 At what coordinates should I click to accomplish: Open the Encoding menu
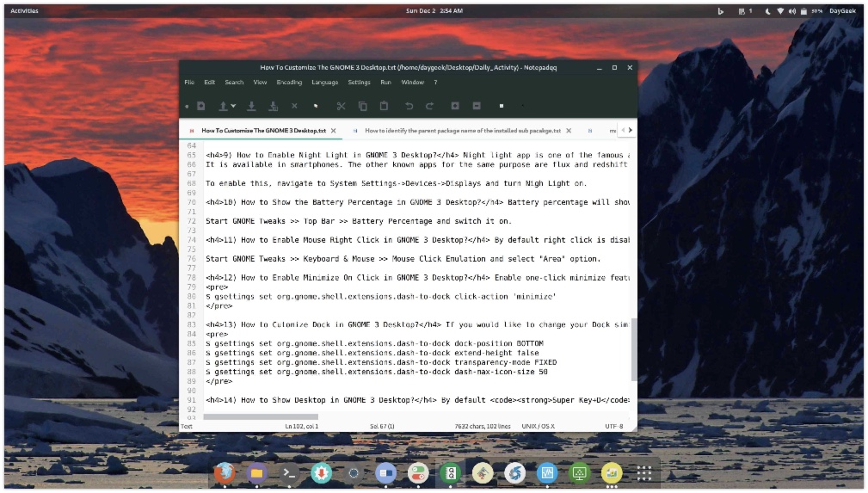(289, 83)
